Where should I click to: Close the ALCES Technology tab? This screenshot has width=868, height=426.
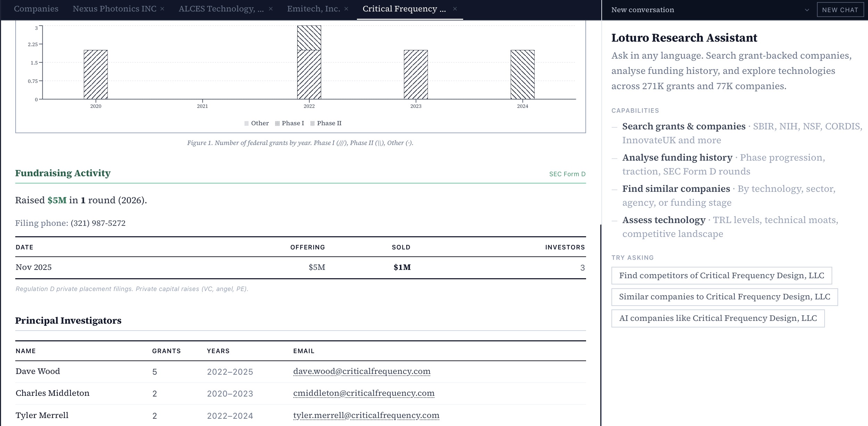(x=271, y=9)
